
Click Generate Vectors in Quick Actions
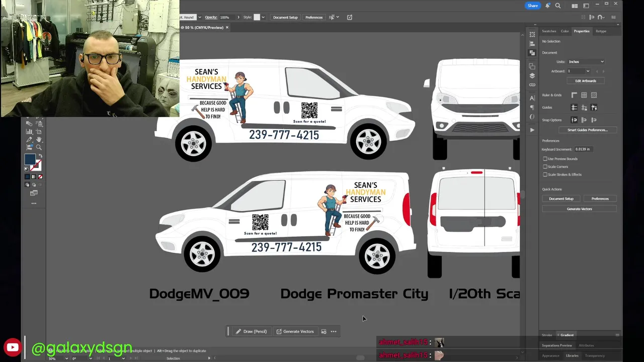580,209
